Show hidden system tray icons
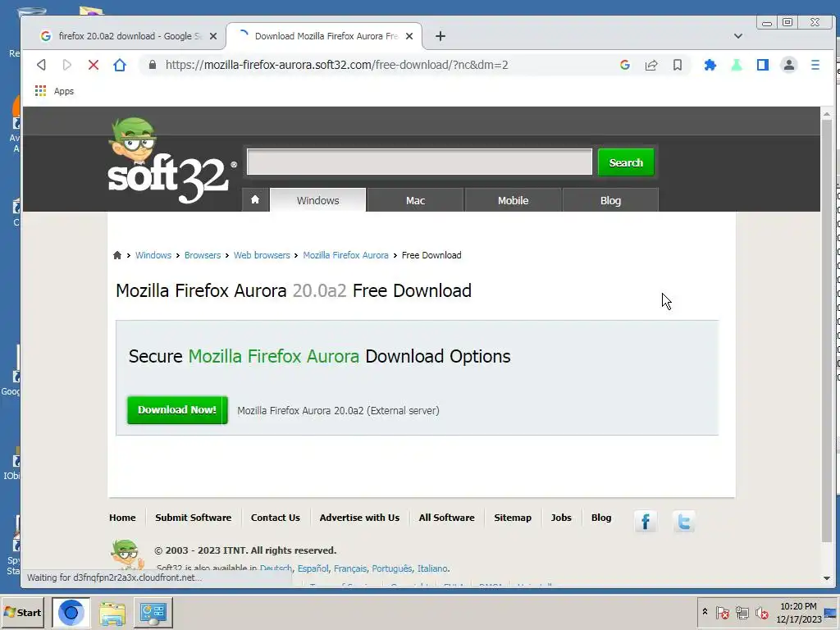840x630 pixels. point(705,612)
